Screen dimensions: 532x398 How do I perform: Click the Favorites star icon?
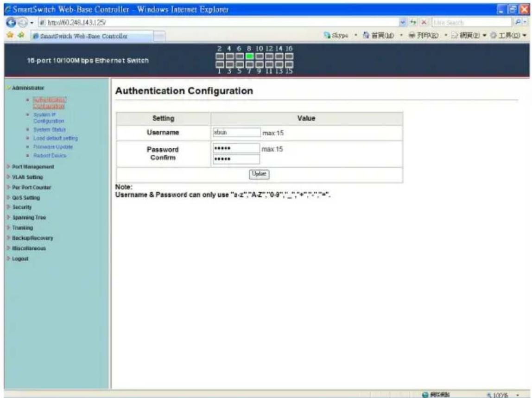pyautogui.click(x=10, y=35)
